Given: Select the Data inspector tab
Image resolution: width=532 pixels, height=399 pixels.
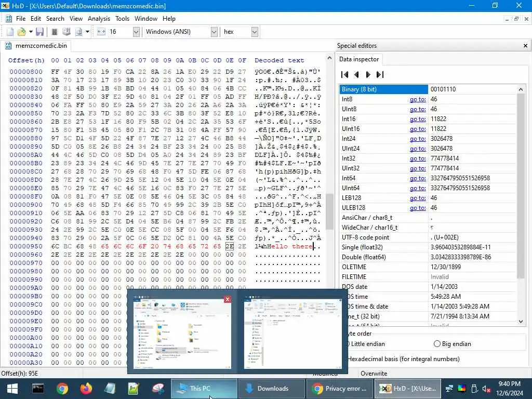Looking at the screenshot, I should tap(359, 59).
